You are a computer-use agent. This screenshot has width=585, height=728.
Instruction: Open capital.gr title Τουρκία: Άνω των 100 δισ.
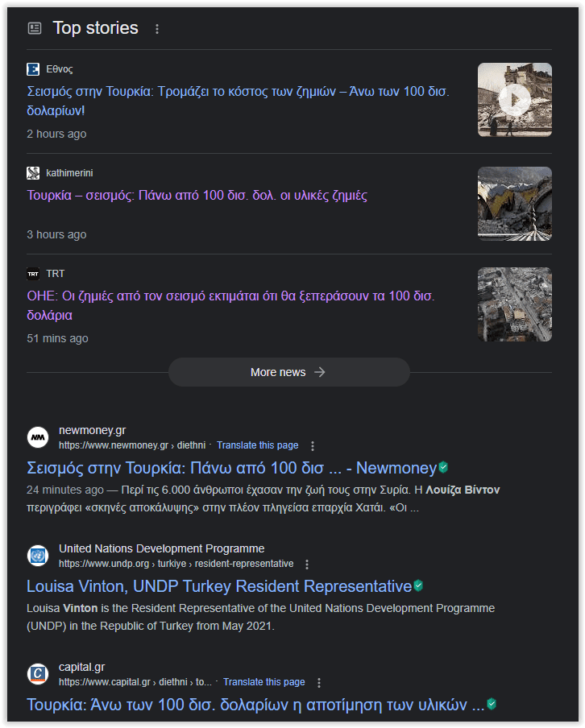pyautogui.click(x=255, y=705)
